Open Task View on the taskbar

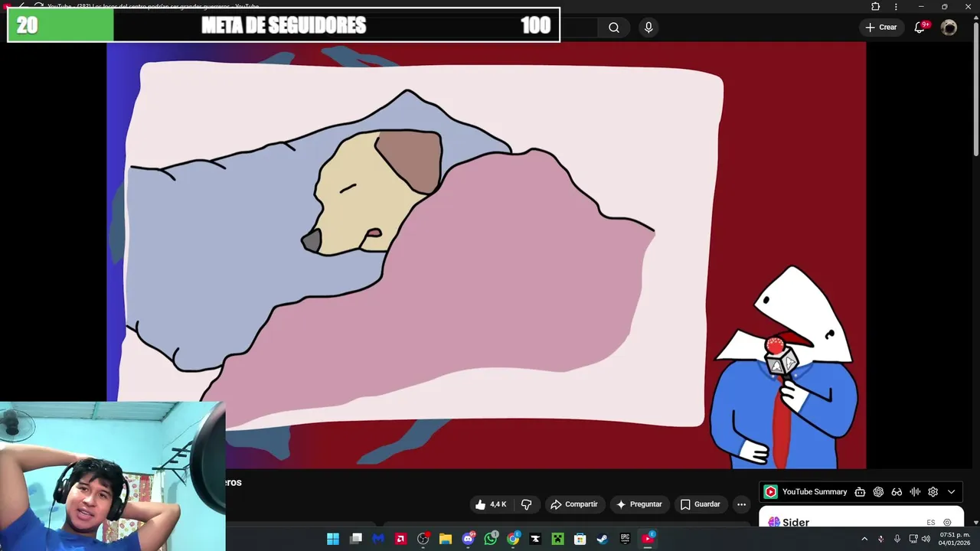pyautogui.click(x=356, y=539)
